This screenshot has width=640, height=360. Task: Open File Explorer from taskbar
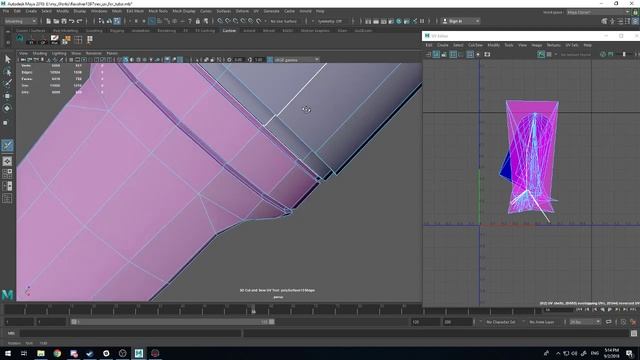(41, 353)
